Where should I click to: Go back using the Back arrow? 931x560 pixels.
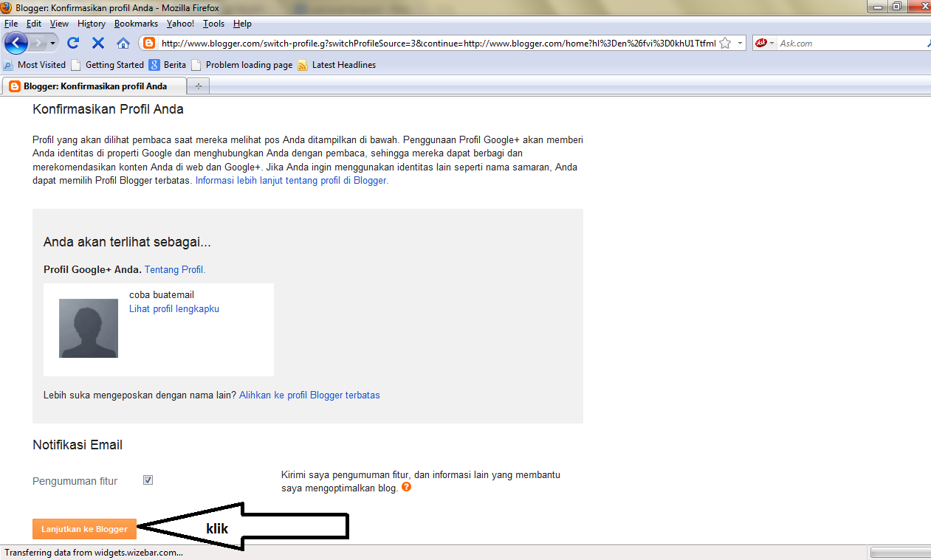(16, 43)
